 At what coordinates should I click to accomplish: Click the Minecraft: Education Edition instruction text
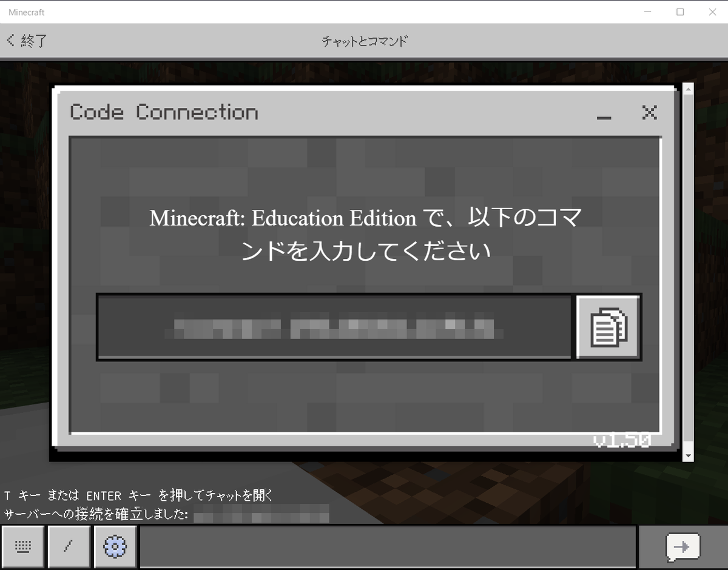point(366,234)
